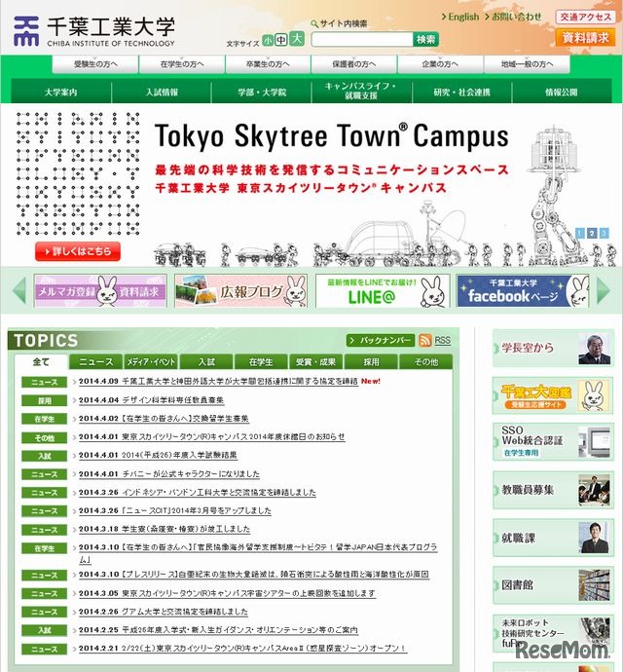Open the 図書館 sidebar banner

553,585
